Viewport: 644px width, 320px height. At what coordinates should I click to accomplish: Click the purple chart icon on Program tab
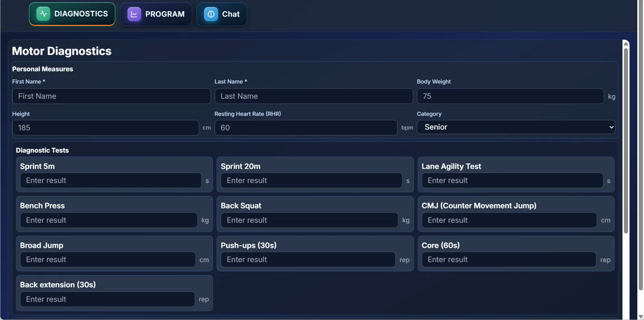pyautogui.click(x=134, y=14)
